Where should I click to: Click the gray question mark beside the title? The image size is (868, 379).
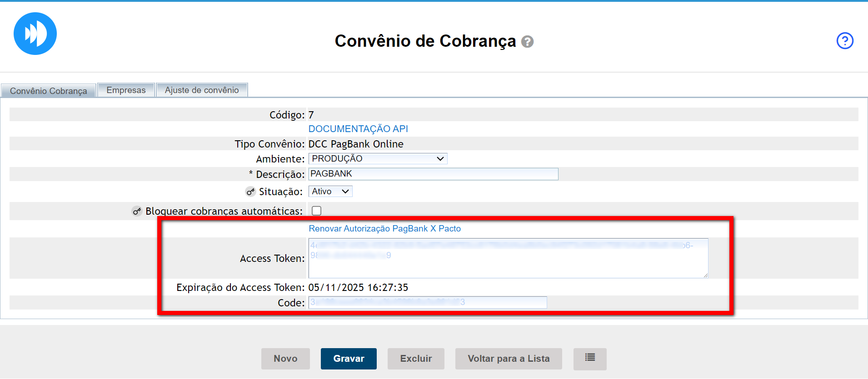527,42
